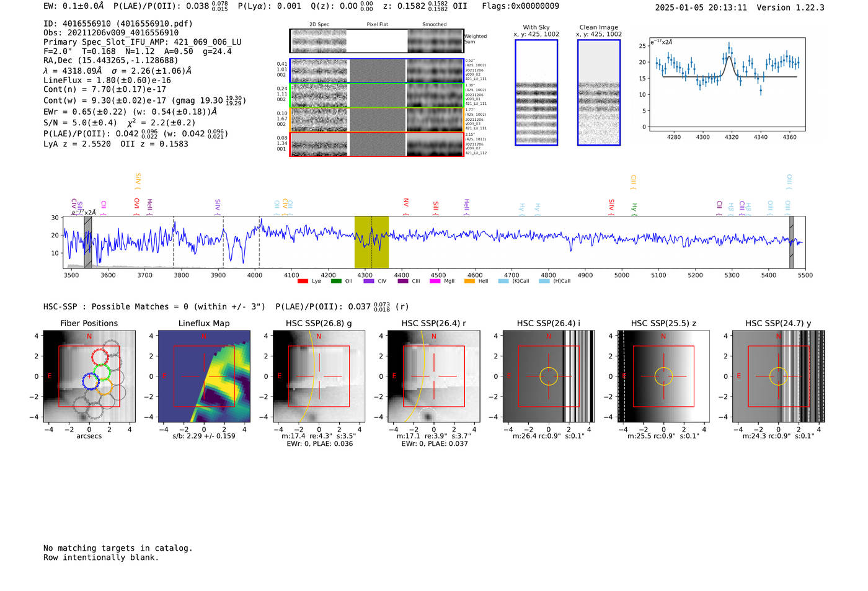
Task: Click the Flags:0x00000009 header text
Action: click(x=520, y=6)
